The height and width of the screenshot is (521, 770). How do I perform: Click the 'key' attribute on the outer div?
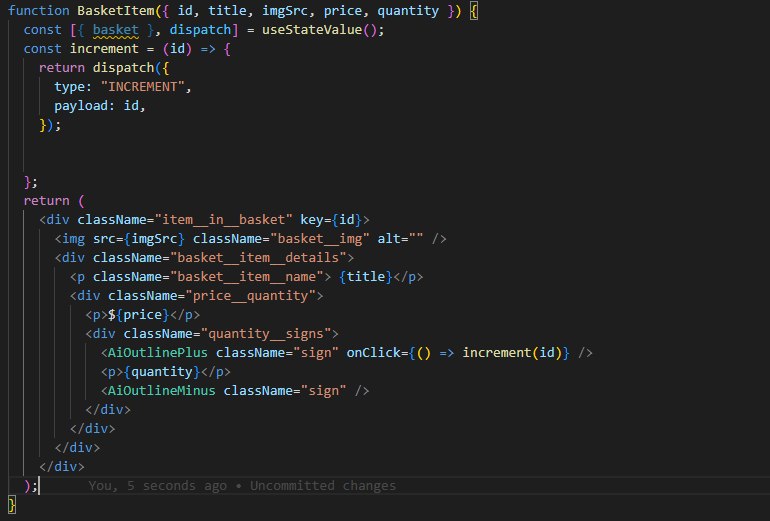coord(312,219)
